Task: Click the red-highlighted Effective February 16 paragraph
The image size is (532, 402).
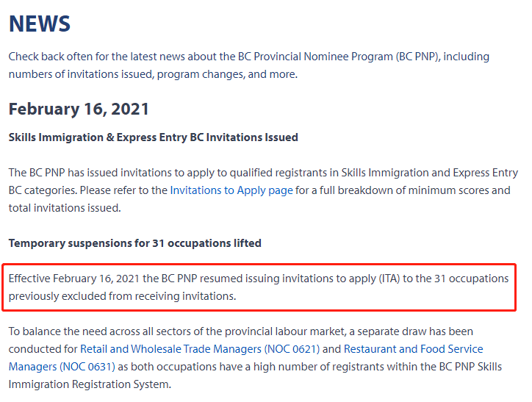Action: tap(259, 287)
